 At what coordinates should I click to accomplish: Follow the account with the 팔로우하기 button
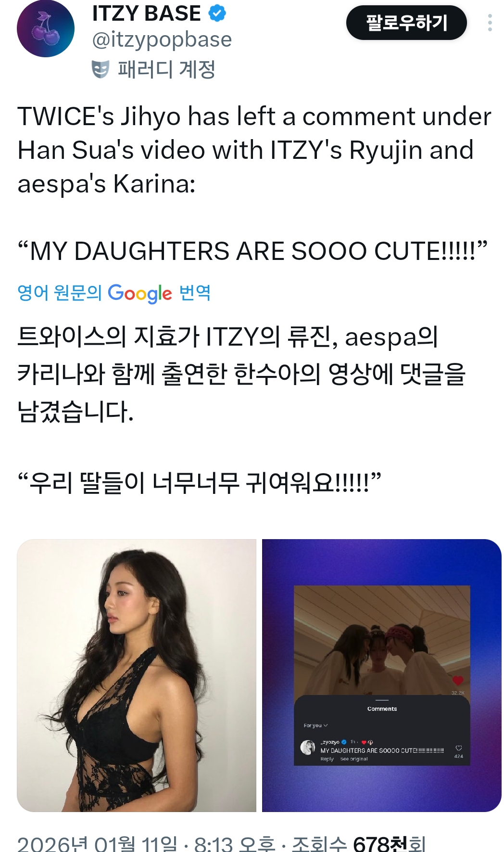click(x=406, y=23)
